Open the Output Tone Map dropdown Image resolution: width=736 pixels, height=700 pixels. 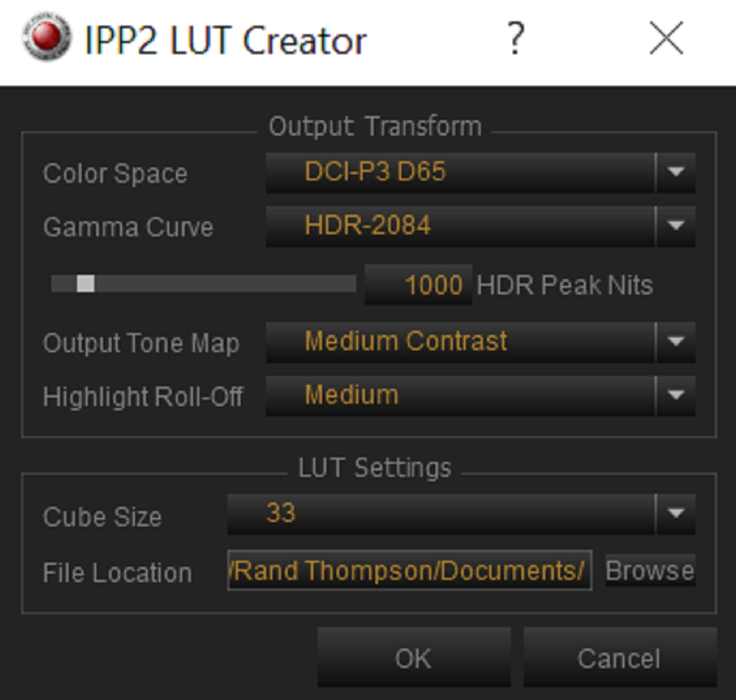[x=480, y=342]
